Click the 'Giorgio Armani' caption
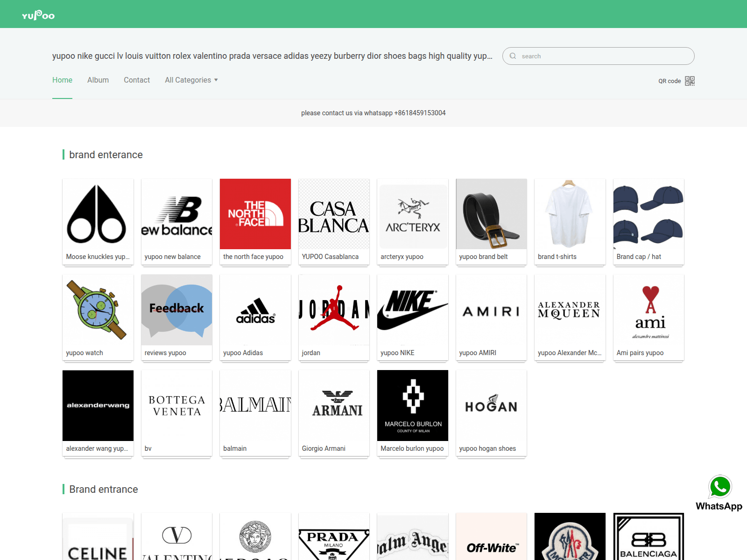747x560 pixels. (x=324, y=448)
